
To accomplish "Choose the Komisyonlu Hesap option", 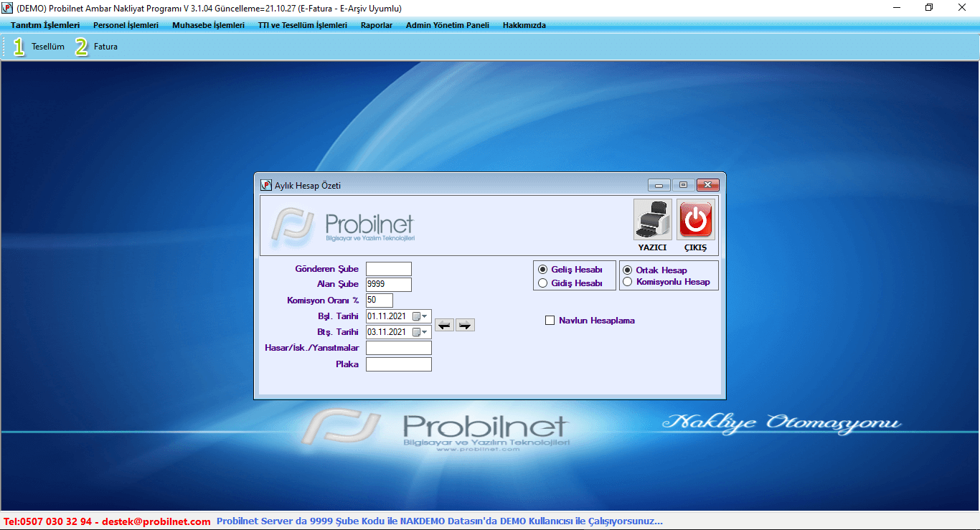I will coord(627,282).
